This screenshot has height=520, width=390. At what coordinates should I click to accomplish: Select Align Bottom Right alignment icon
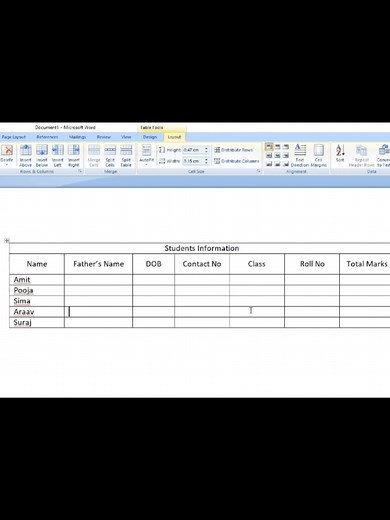[x=286, y=164]
